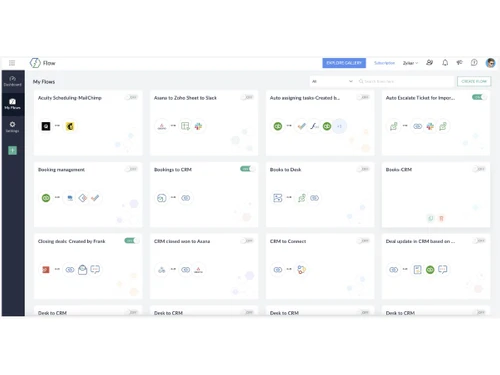Switch on the Books-CRM flow
Screen dimensions: 500x375
coord(479,169)
